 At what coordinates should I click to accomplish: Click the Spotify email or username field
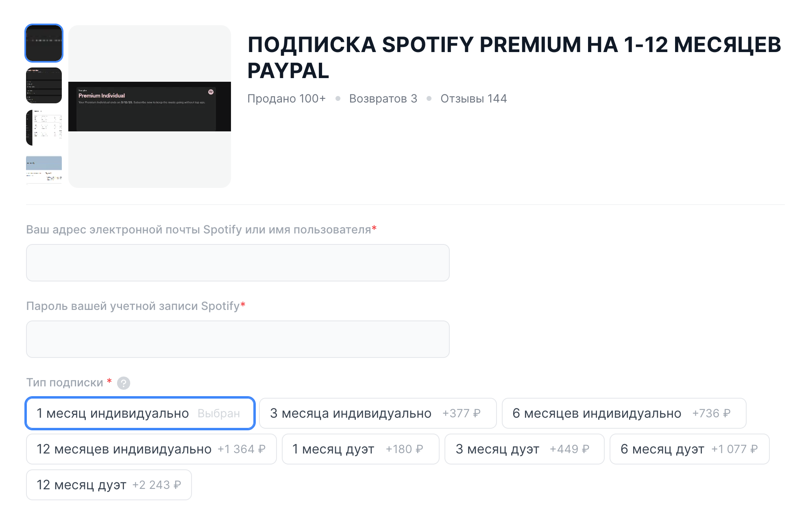[237, 263]
